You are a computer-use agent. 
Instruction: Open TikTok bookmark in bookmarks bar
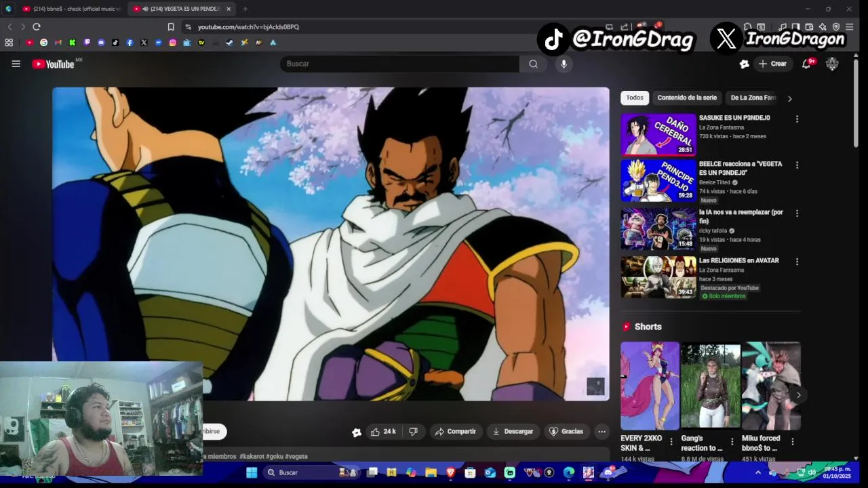(115, 42)
